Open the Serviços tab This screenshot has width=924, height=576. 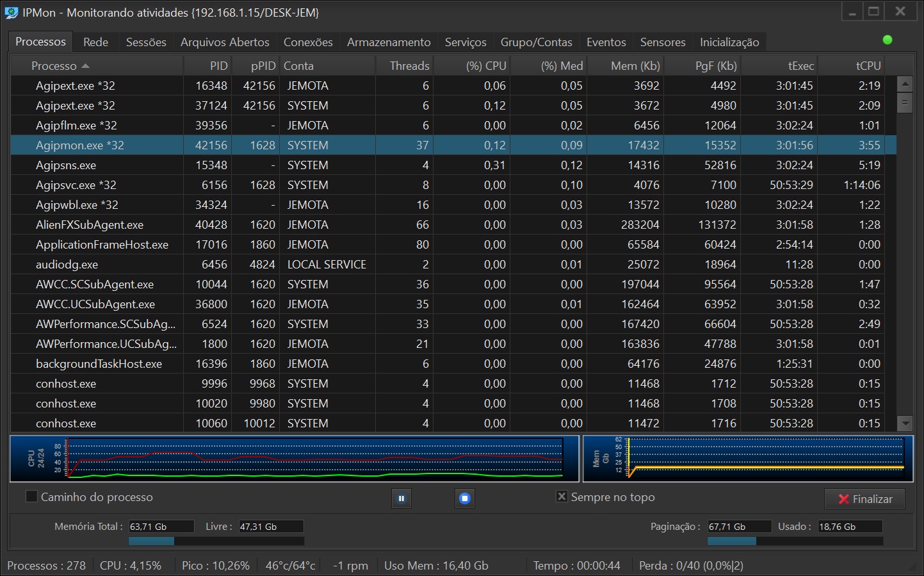click(466, 42)
